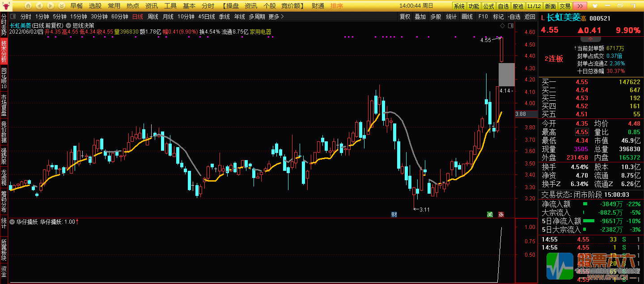Select the 年线 yearly period
Image resolution: width=644 pixels, height=284 pixels.
[x=240, y=17]
